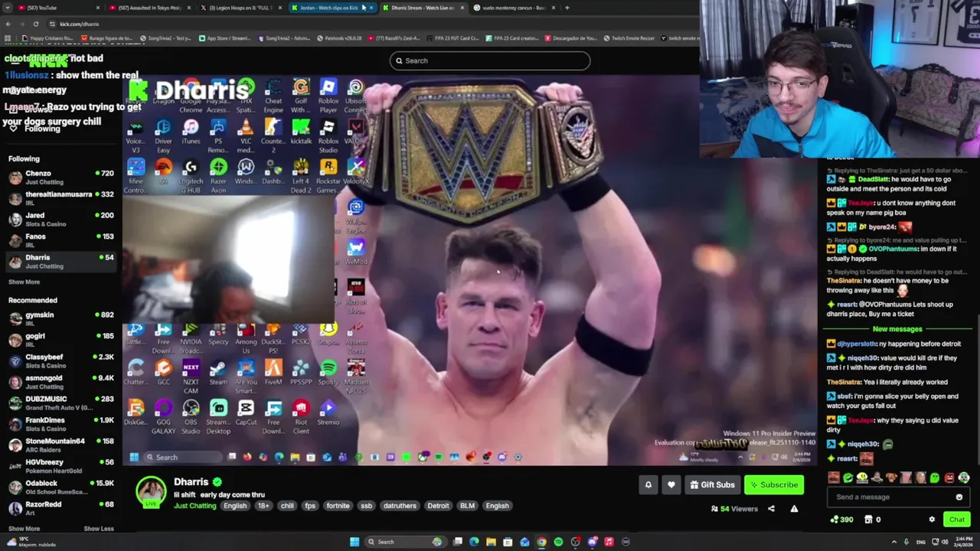Viewport: 980px width, 551px height.
Task: Click the GOG GALAXY desktop icon
Action: 163,417
